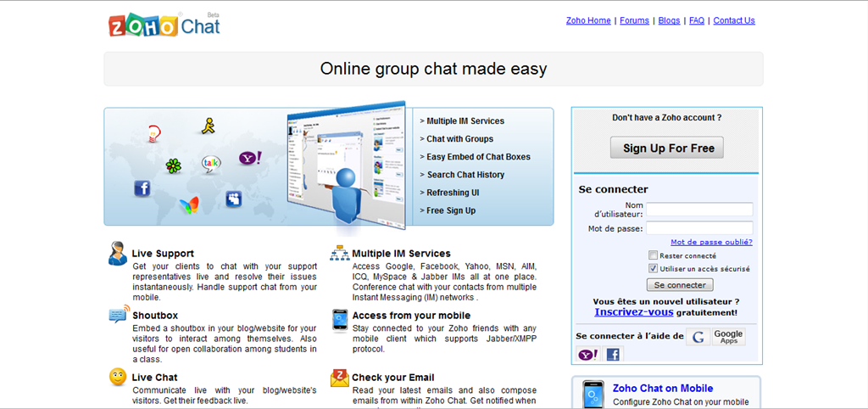Click the Multiple IM Services feature heading
Image resolution: width=868 pixels, height=409 pixels.
(401, 254)
